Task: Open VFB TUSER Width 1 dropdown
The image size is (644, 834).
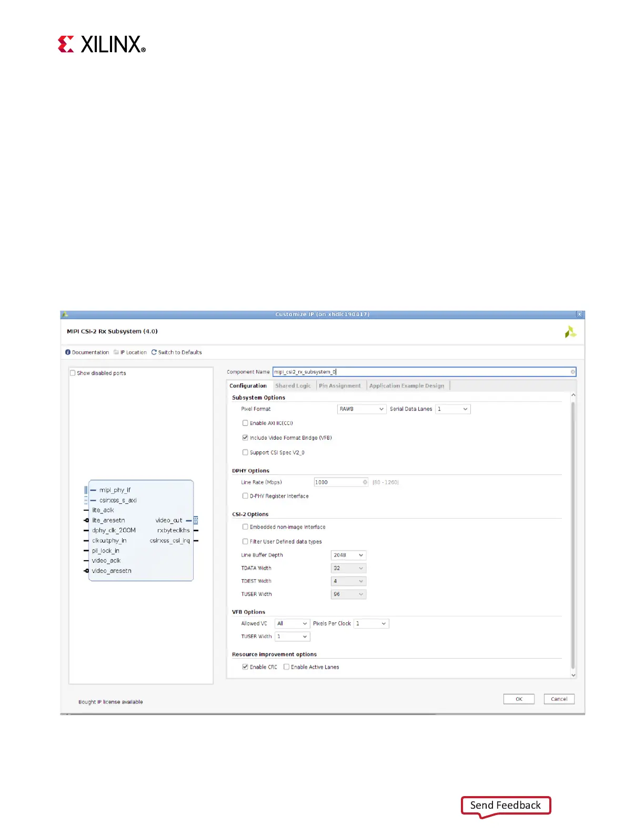Action: pyautogui.click(x=292, y=637)
